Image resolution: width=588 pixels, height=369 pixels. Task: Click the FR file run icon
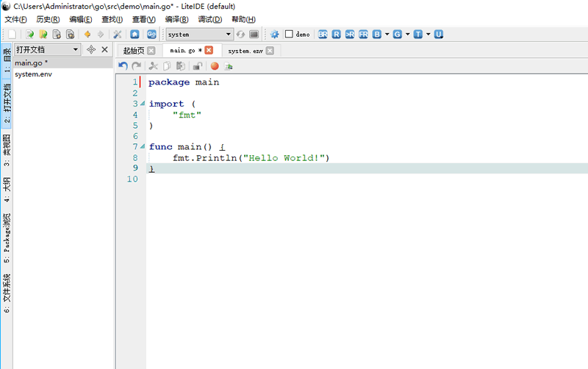tap(363, 35)
